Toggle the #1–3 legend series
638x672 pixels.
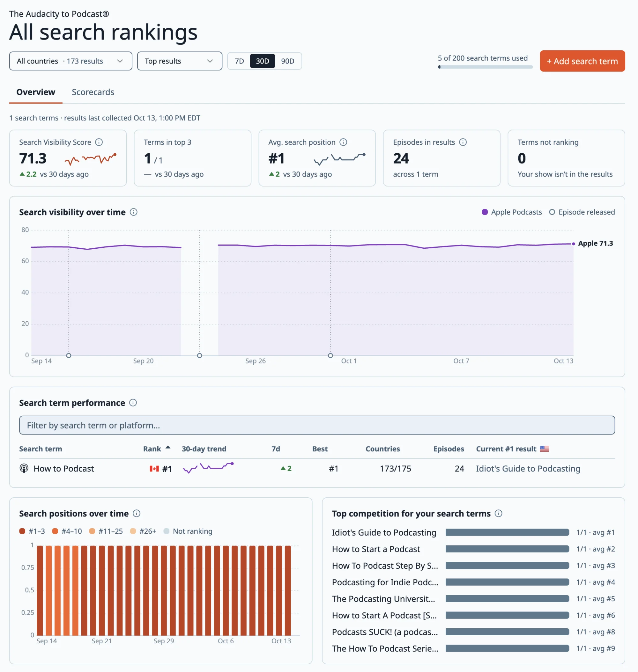coord(32,531)
